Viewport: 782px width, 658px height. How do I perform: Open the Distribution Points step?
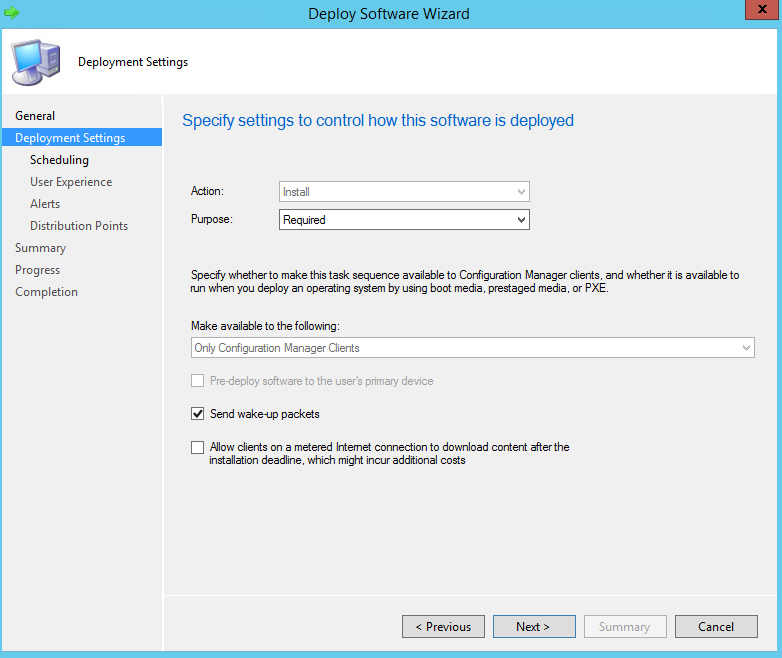point(79,226)
